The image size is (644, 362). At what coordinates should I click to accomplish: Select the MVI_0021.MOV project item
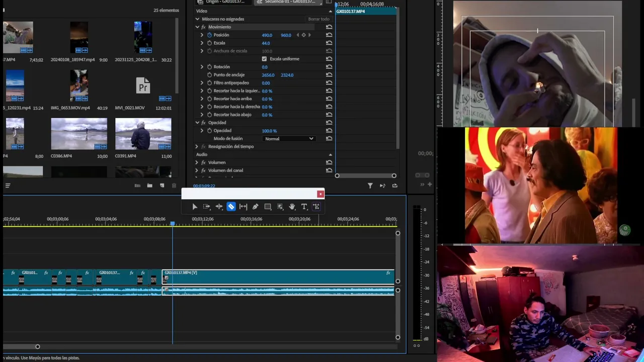[143, 86]
